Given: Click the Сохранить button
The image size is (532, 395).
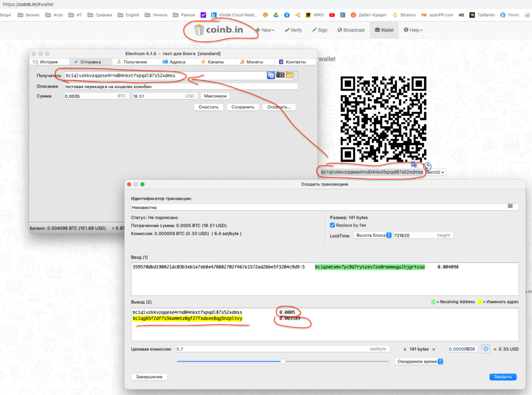Looking at the screenshot, I should 243,107.
